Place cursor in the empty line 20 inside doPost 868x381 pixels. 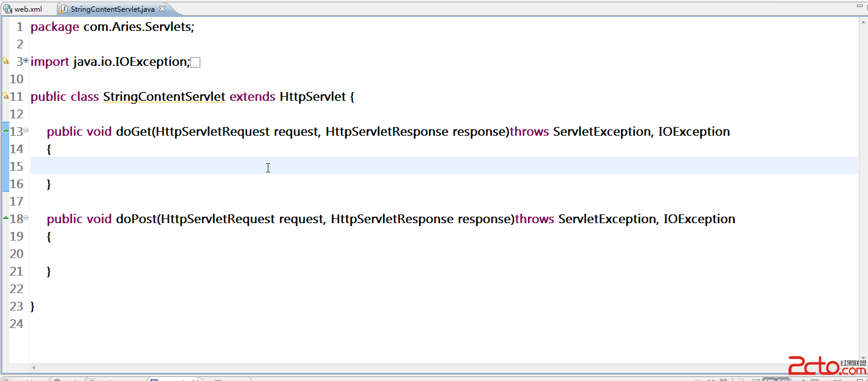[x=444, y=254]
